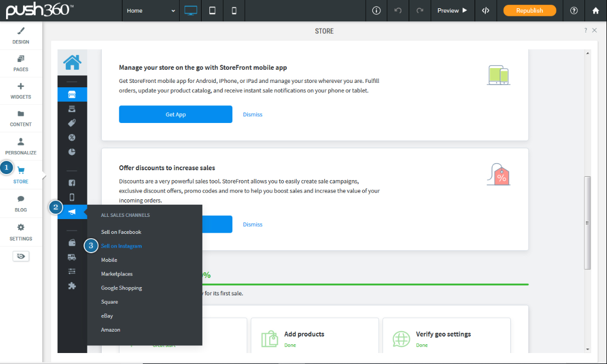Click the scrollbar up arrow

point(588,53)
